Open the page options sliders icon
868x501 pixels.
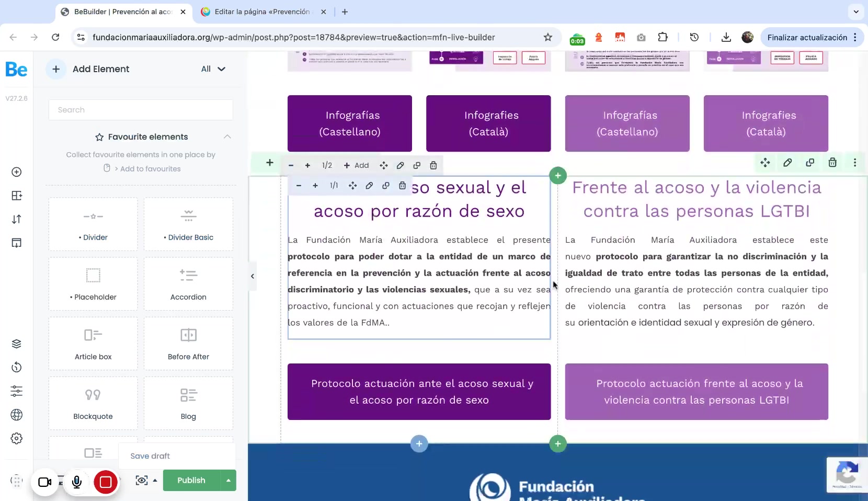[17, 391]
